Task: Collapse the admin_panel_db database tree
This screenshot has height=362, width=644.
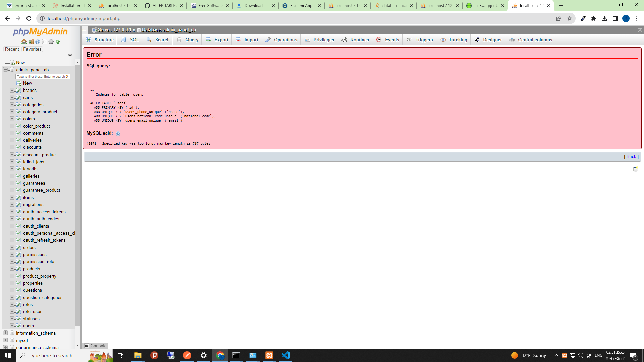Action: [5, 70]
